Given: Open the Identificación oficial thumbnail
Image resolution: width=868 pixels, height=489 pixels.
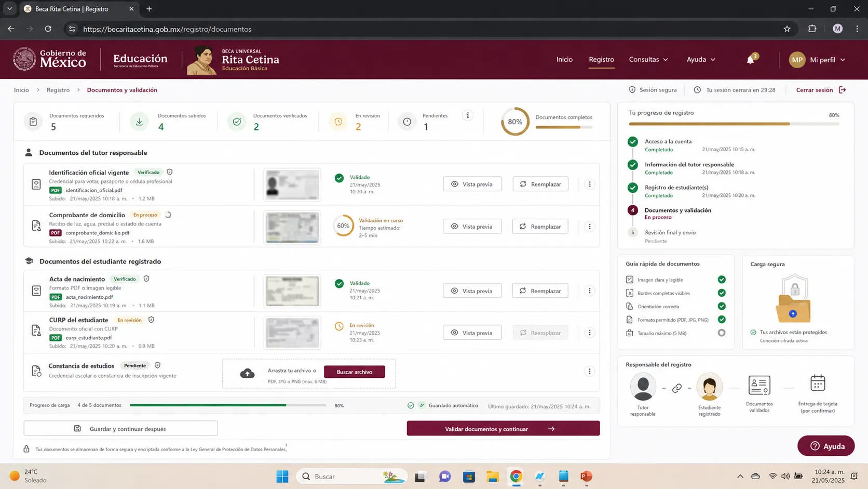Looking at the screenshot, I should point(292,184).
